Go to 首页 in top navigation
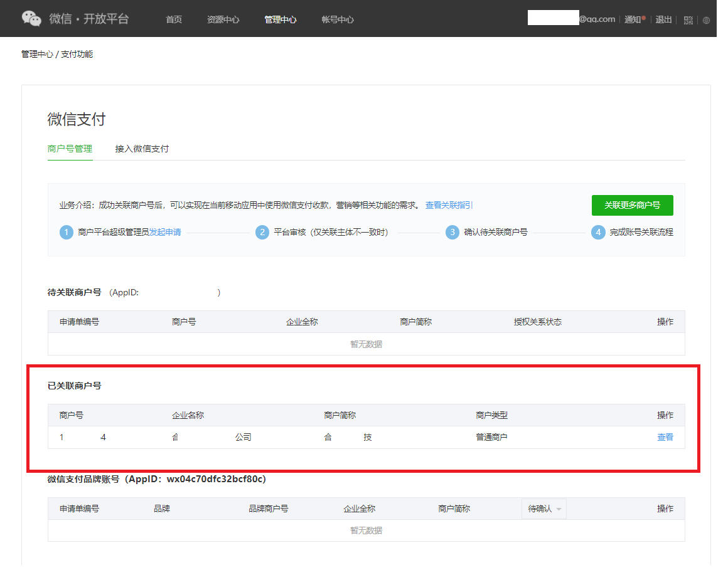Image resolution: width=728 pixels, height=575 pixels. pos(174,19)
